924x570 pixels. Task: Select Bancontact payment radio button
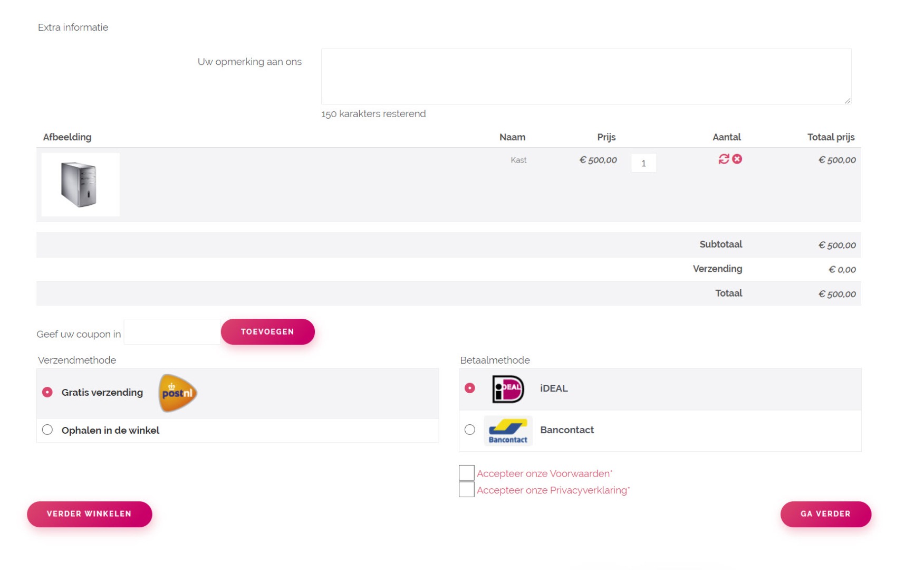pos(470,430)
